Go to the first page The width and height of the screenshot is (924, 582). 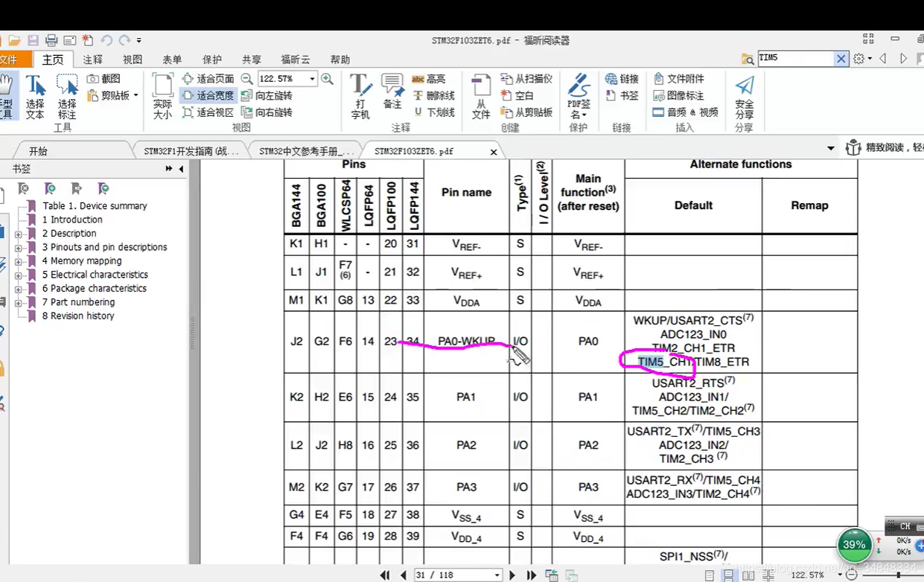(x=385, y=575)
